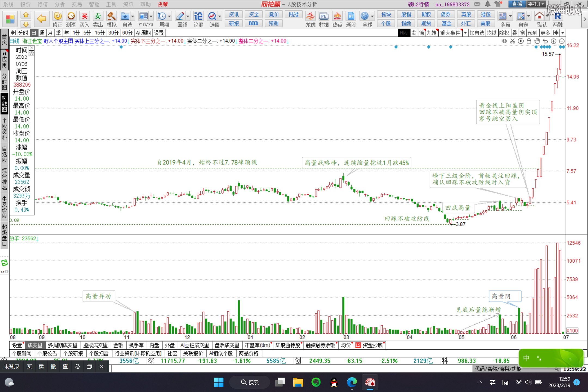The width and height of the screenshot is (588, 392).
Task: Expand the 画线 dropdown arrow
Action: pyautogui.click(x=188, y=16)
